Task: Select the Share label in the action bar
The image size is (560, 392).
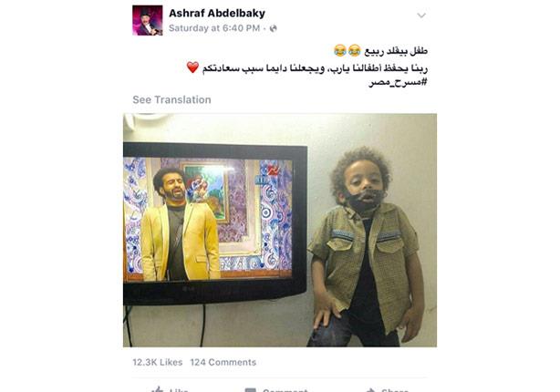Action: click(x=395, y=390)
